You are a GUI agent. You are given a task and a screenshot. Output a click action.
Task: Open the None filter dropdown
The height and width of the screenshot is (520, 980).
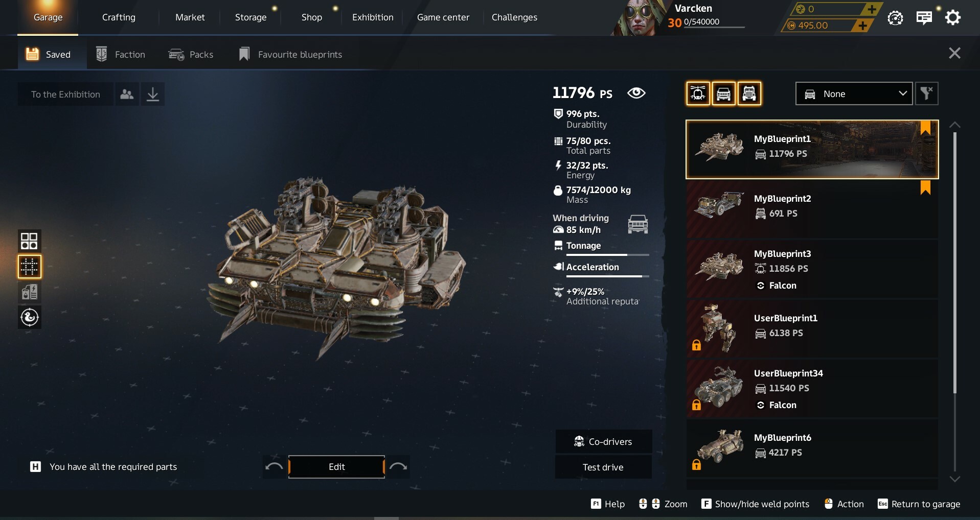854,93
